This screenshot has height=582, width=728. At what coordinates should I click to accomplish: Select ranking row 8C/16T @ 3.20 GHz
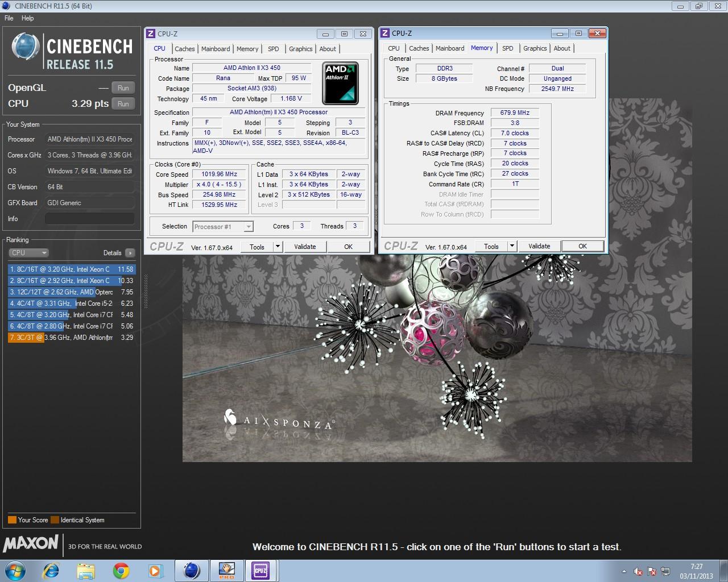point(72,269)
